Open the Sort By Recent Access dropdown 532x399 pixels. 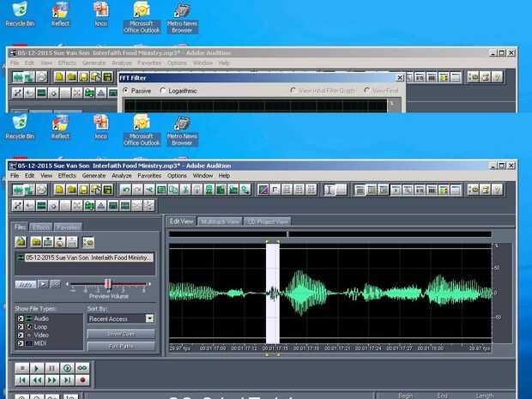pyautogui.click(x=149, y=318)
